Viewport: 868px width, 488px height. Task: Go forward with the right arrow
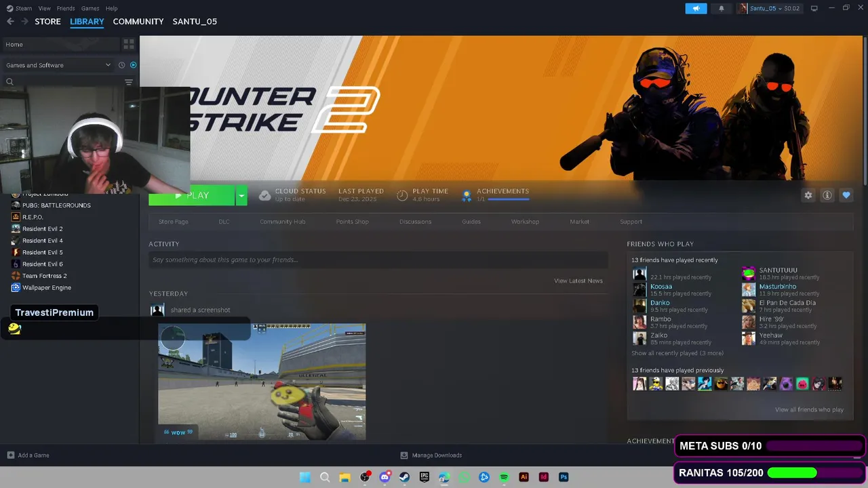click(x=25, y=22)
